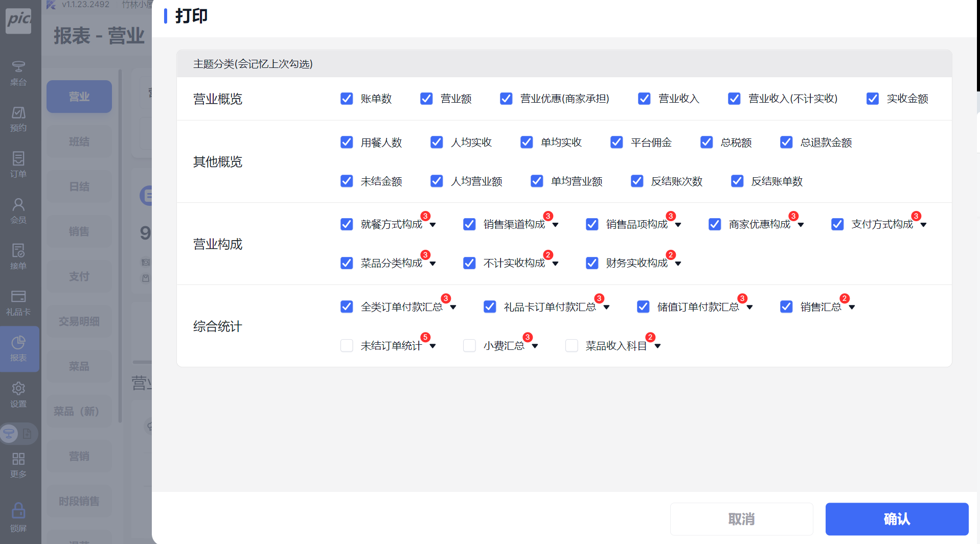Expand the 销售汇总 dropdown arrow

pos(852,308)
